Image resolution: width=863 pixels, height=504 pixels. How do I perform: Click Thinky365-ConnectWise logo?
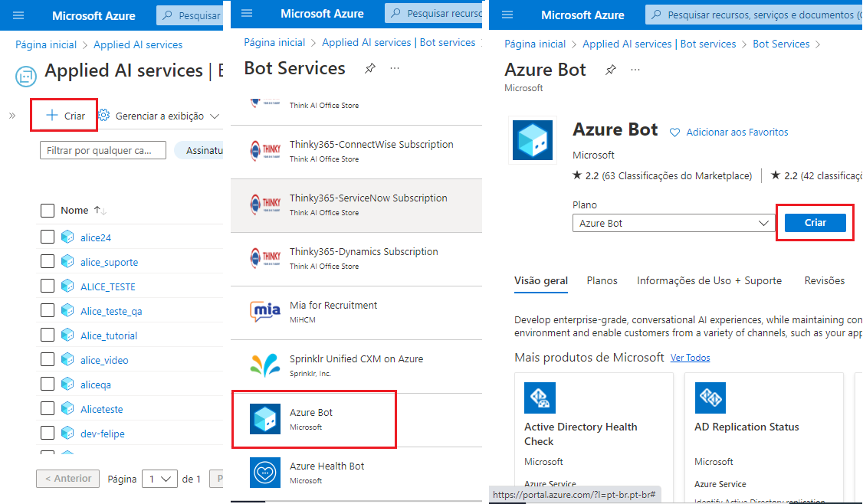point(264,151)
